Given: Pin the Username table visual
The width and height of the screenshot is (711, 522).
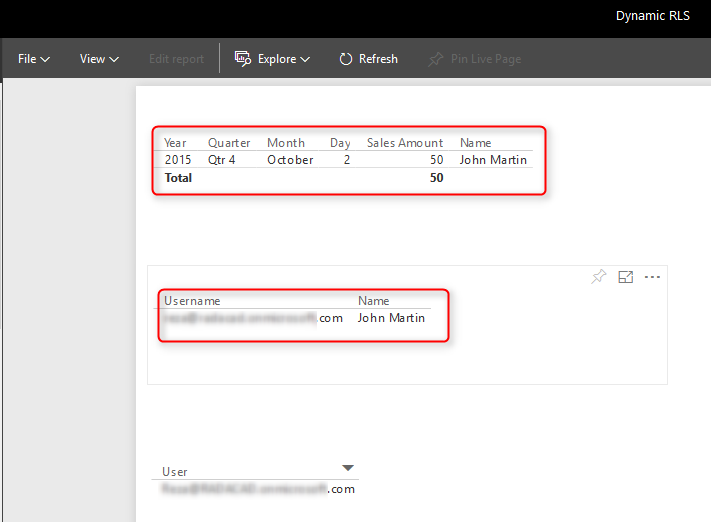Looking at the screenshot, I should (x=598, y=277).
